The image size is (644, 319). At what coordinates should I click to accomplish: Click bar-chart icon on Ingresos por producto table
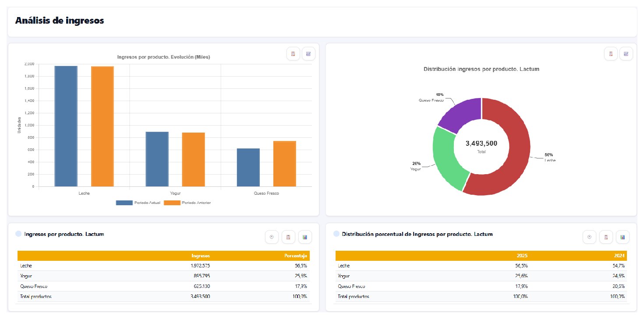pyautogui.click(x=305, y=237)
